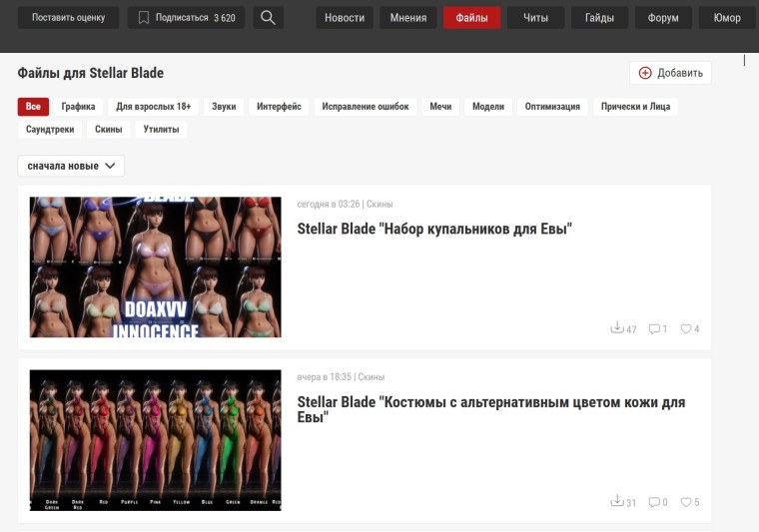Image resolution: width=759 pixels, height=532 pixels.
Task: Filter files by Звуки category
Action: [x=224, y=107]
